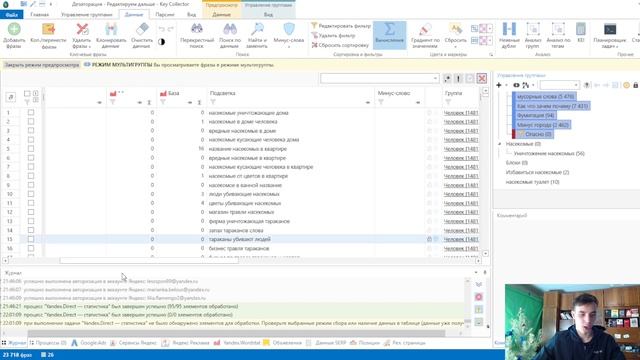Screen dimensions: 640x360
Task: Select the group with count (7 431)
Action: coord(552,106)
